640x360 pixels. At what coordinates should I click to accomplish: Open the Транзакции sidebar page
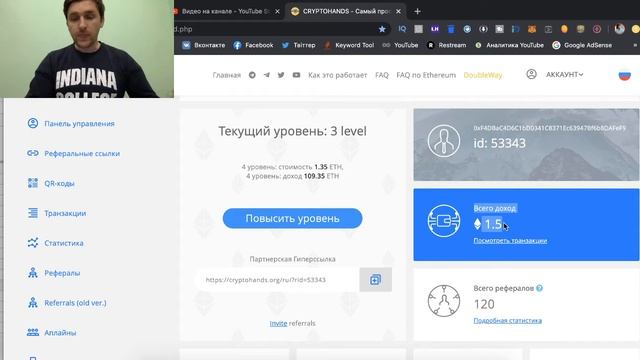click(56, 213)
